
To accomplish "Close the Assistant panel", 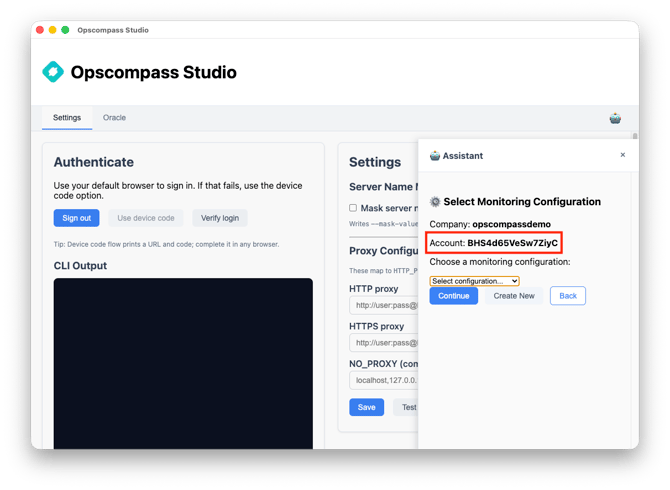I will pyautogui.click(x=623, y=155).
